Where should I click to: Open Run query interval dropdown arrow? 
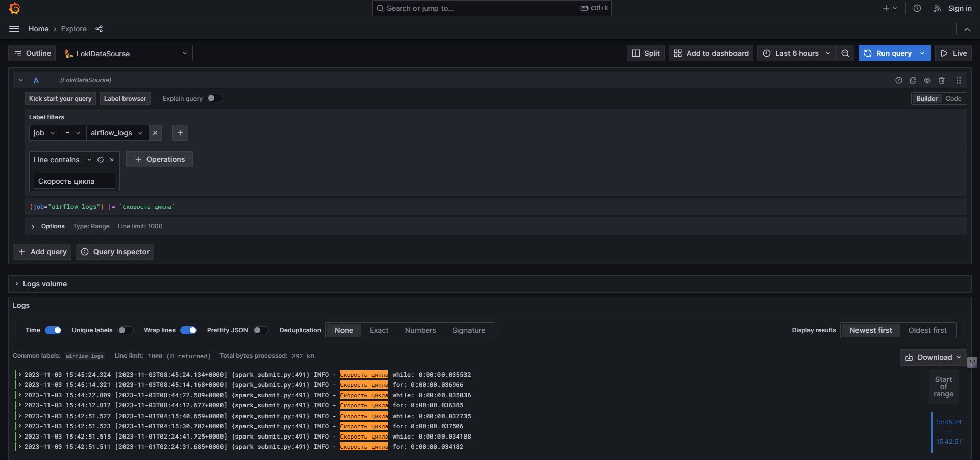click(x=922, y=53)
